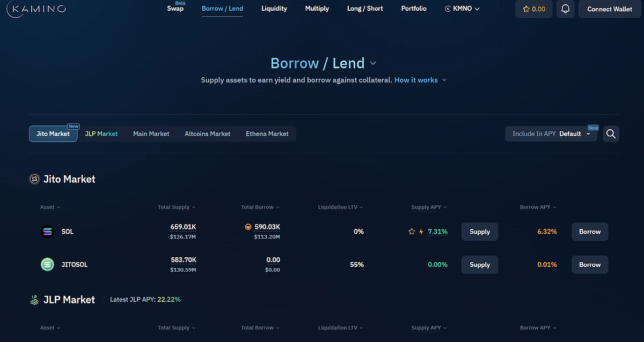Click the lightning bolt icon in SOL row
This screenshot has height=342, width=644.
[x=421, y=232]
